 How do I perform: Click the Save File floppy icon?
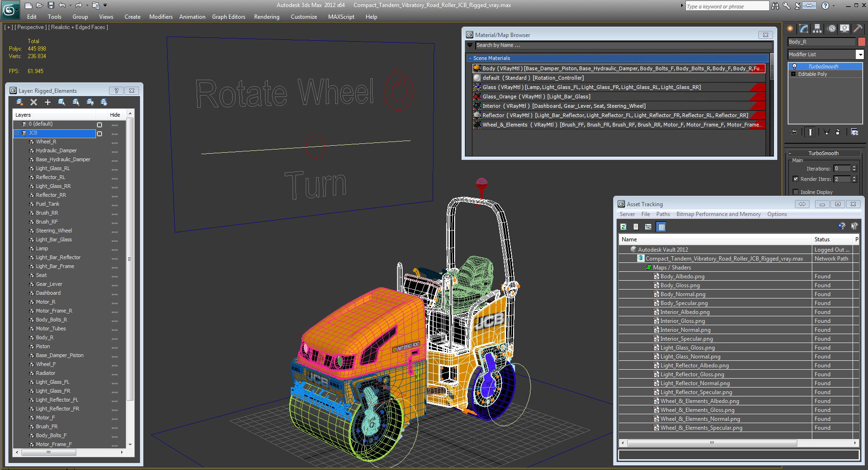pyautogui.click(x=51, y=6)
